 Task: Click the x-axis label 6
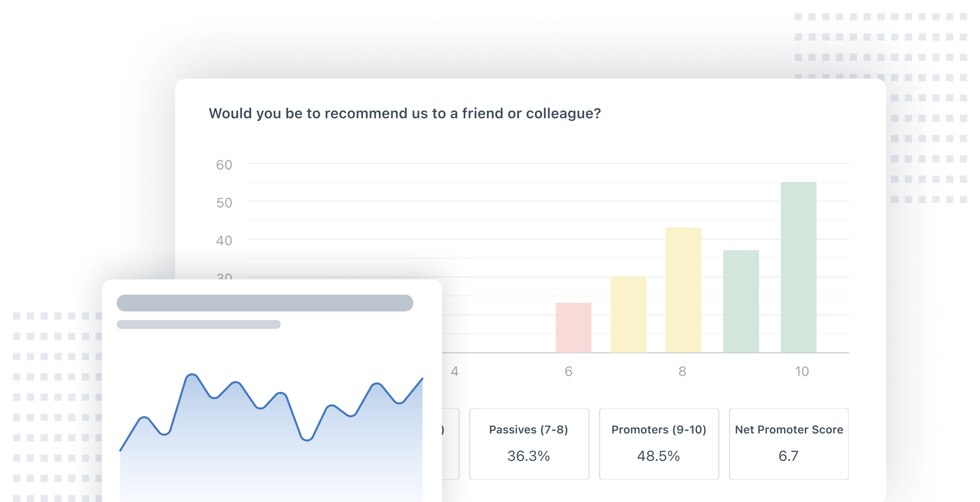pyautogui.click(x=568, y=372)
